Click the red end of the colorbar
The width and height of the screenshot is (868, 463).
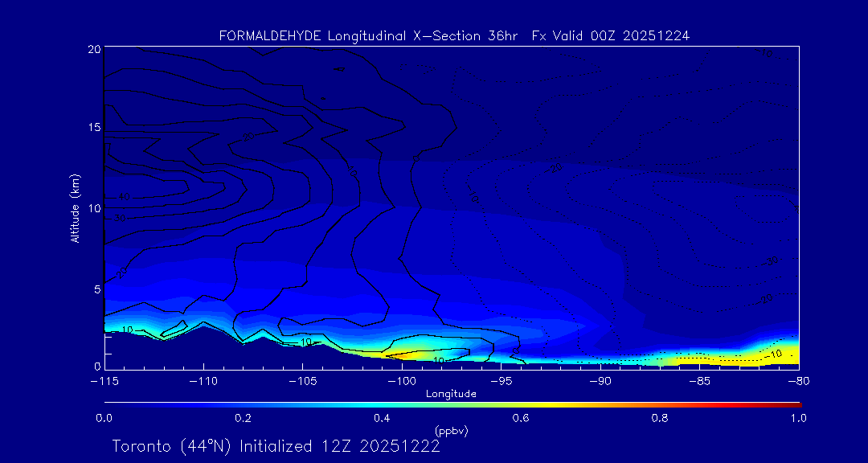click(796, 404)
